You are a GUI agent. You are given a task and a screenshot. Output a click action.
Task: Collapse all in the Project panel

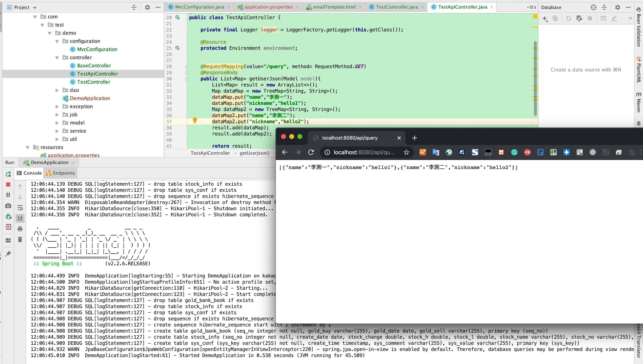pyautogui.click(x=134, y=8)
